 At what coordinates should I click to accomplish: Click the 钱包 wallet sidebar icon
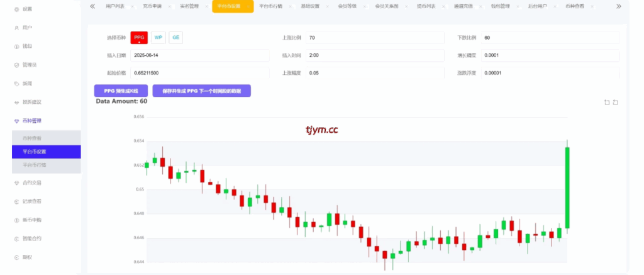[17, 47]
